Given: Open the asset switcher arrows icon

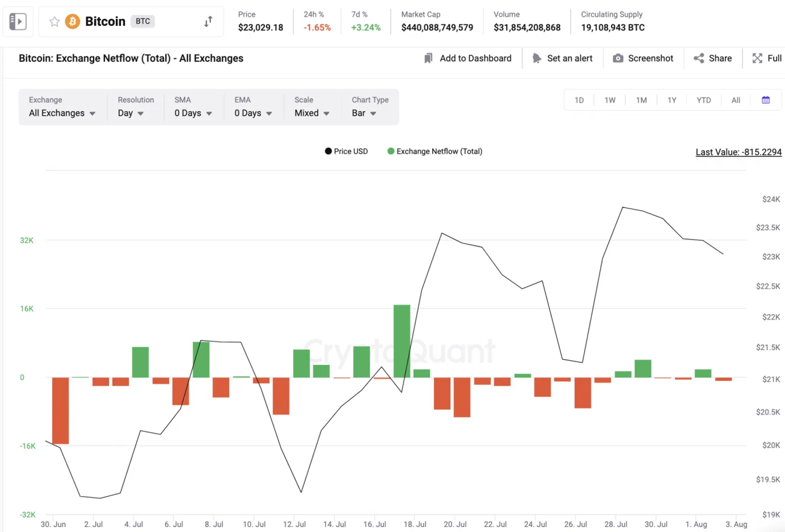Looking at the screenshot, I should point(208,22).
